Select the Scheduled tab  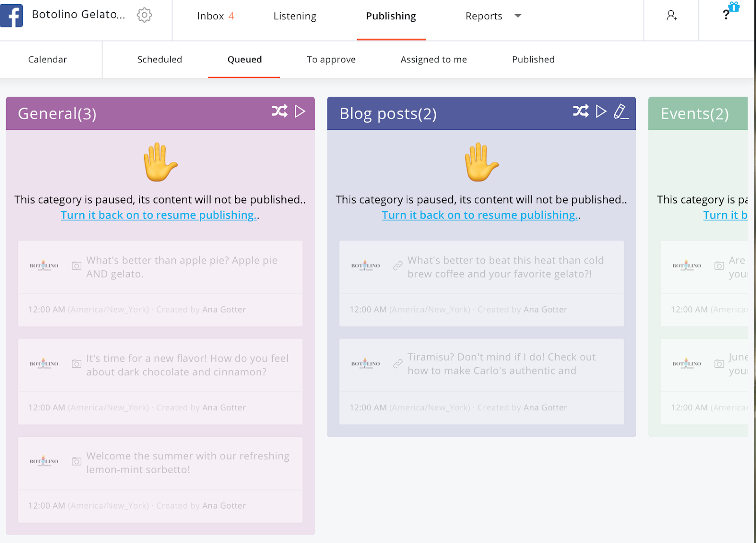coord(160,59)
